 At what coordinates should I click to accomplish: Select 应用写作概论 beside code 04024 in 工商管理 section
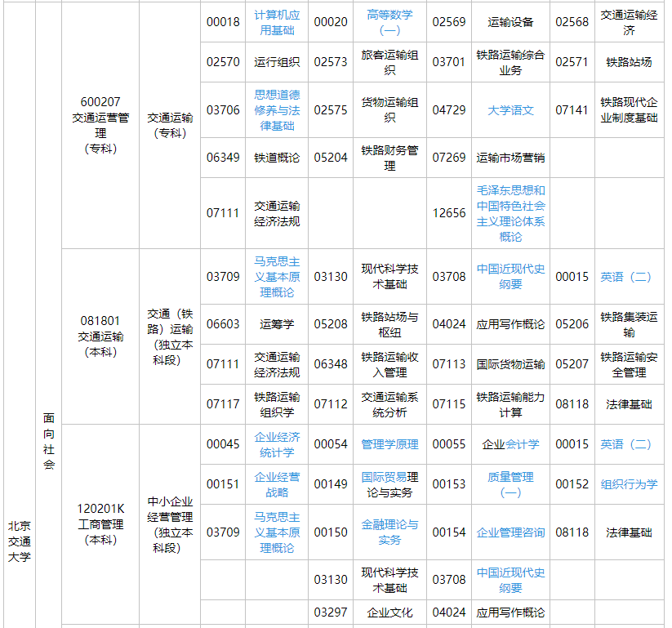(x=510, y=612)
